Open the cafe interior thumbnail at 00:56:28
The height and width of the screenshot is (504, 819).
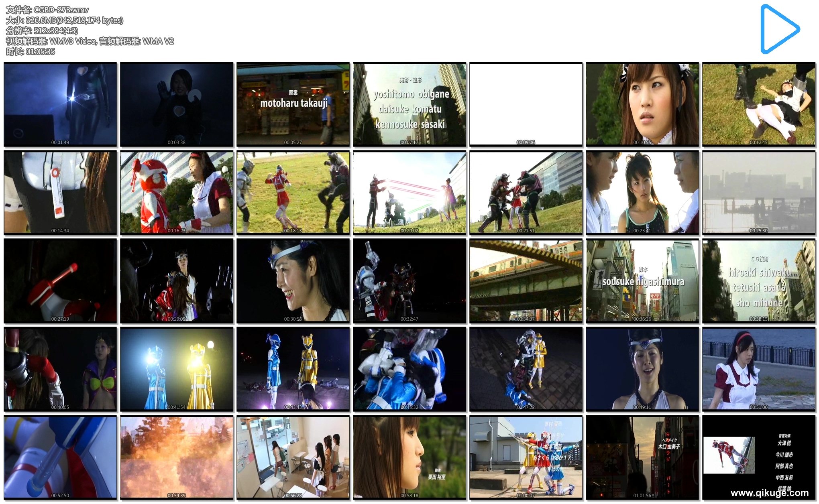[x=293, y=457]
